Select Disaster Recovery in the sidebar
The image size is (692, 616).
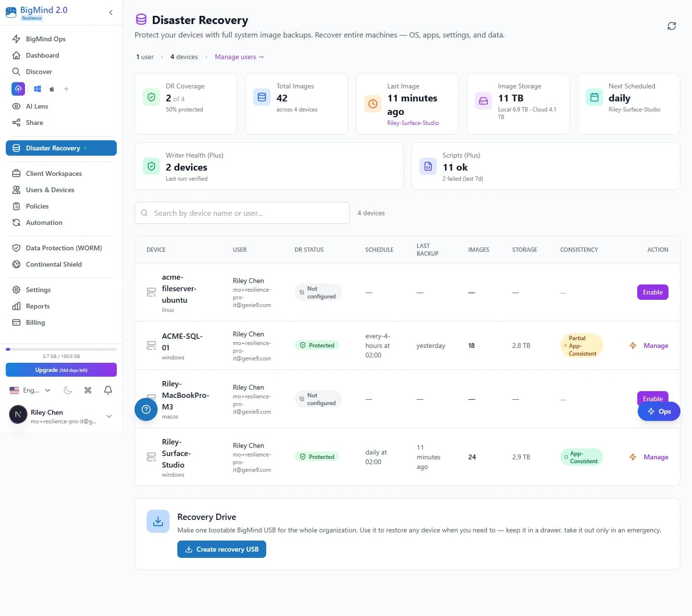coord(61,148)
